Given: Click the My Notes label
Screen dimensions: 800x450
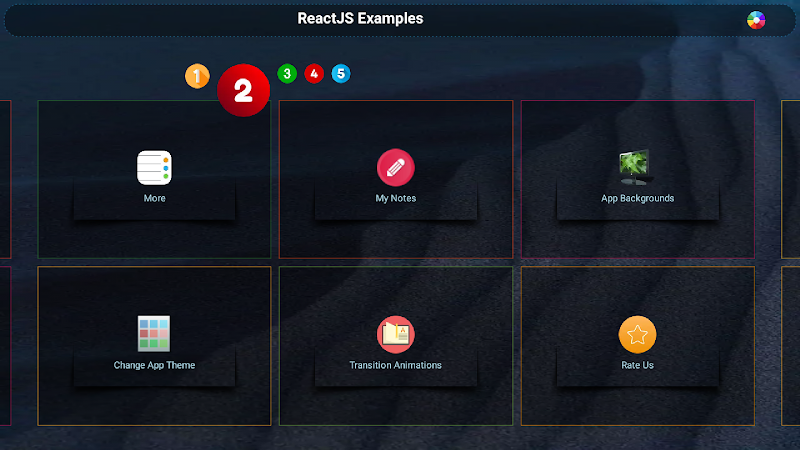Looking at the screenshot, I should [x=395, y=198].
